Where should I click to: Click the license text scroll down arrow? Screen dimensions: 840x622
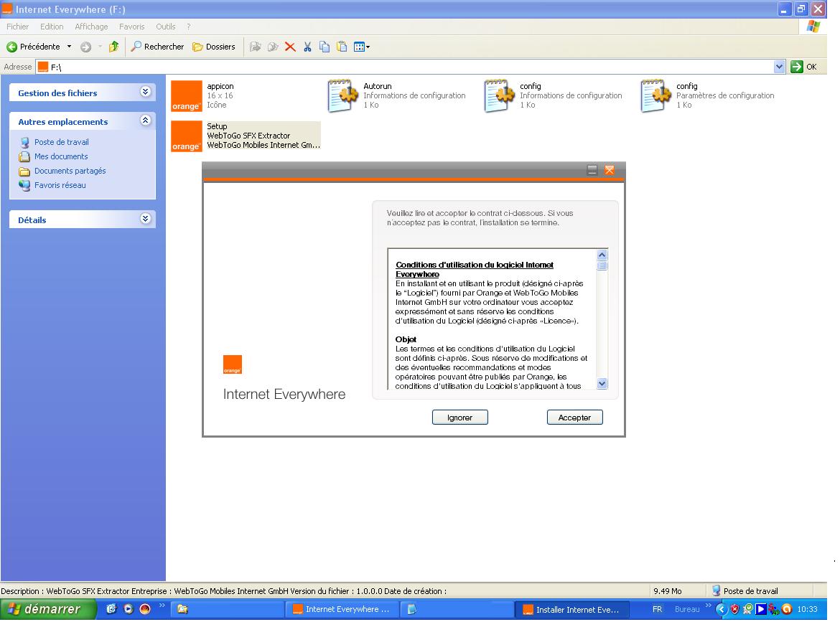pyautogui.click(x=602, y=383)
